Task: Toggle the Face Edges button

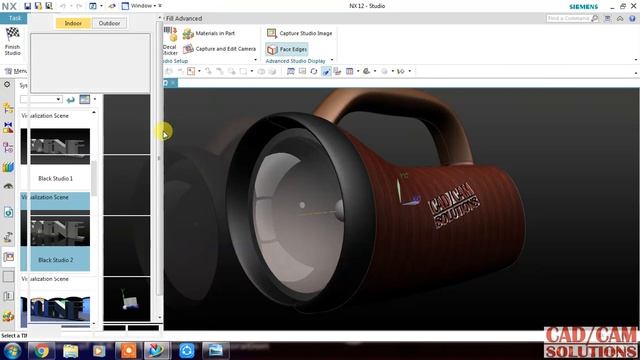Action: point(287,49)
